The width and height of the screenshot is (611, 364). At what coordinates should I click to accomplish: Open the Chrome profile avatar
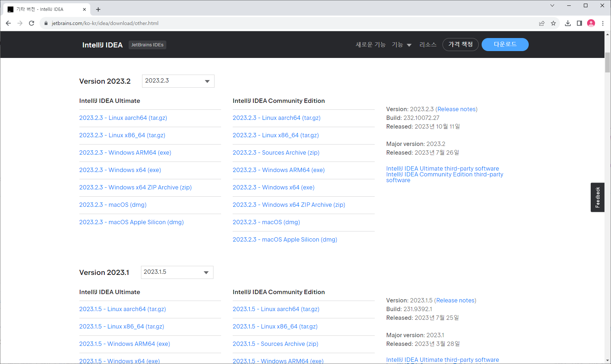[x=591, y=23]
